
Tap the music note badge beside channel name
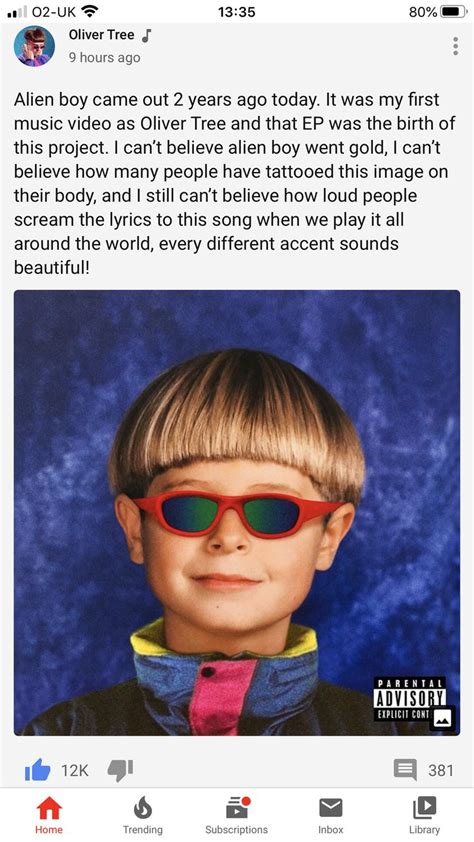[147, 35]
